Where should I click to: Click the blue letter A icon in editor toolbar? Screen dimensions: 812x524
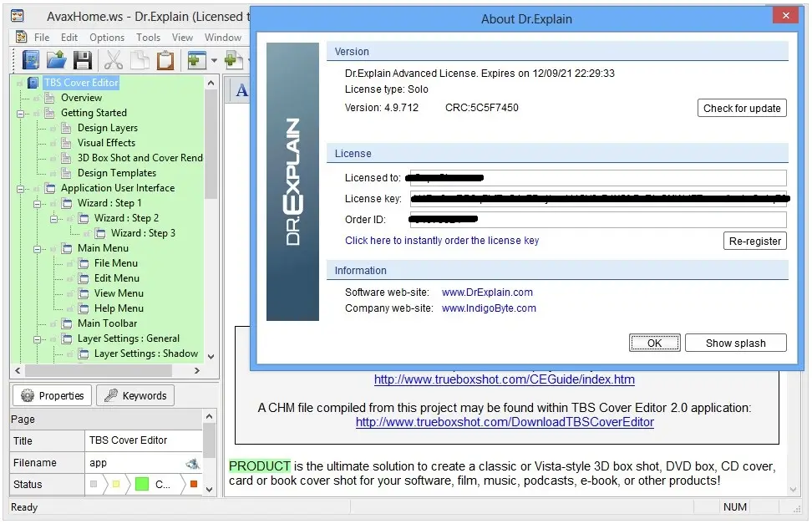[x=241, y=90]
